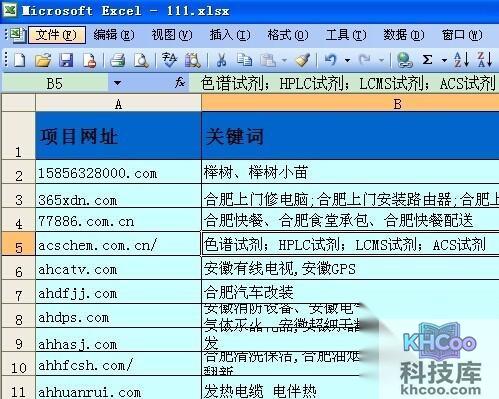Open the Redo history dropdown arrow
The image size is (499, 399).
(381, 61)
